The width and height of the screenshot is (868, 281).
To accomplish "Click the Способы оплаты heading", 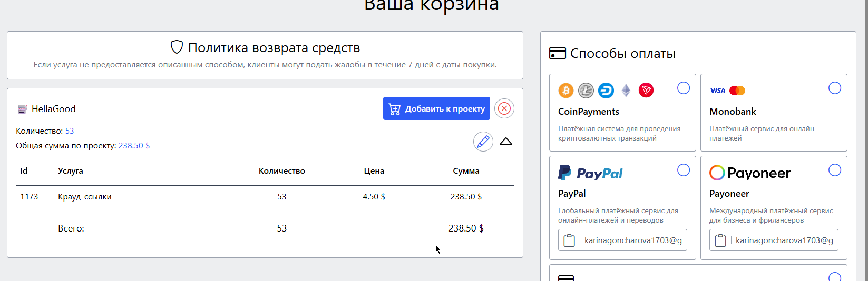I will (623, 54).
